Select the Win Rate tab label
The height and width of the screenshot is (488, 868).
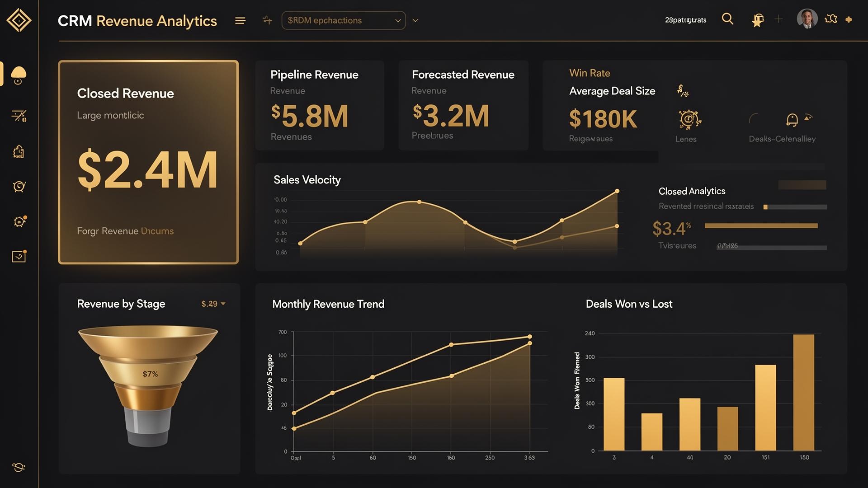coord(590,73)
